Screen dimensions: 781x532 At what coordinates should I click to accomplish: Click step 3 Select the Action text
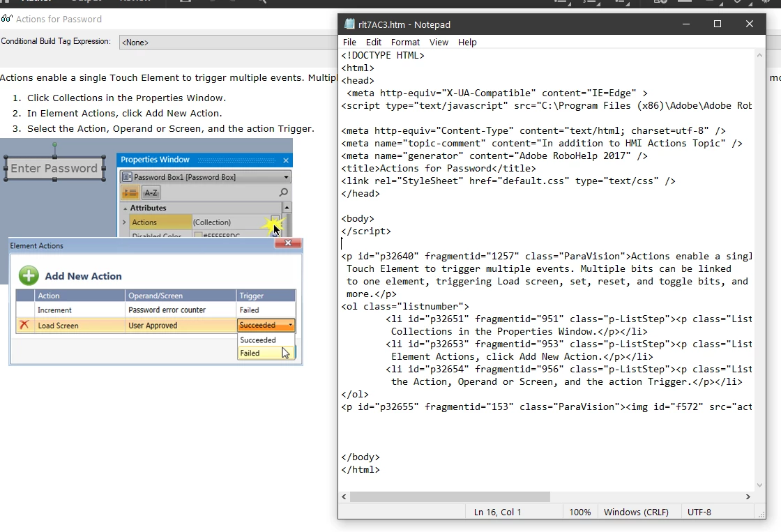[x=170, y=128]
